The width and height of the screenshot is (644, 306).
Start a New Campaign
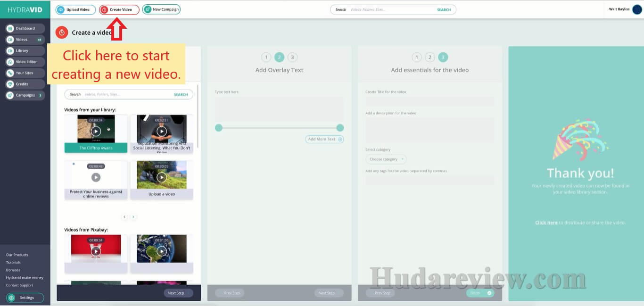click(x=161, y=9)
